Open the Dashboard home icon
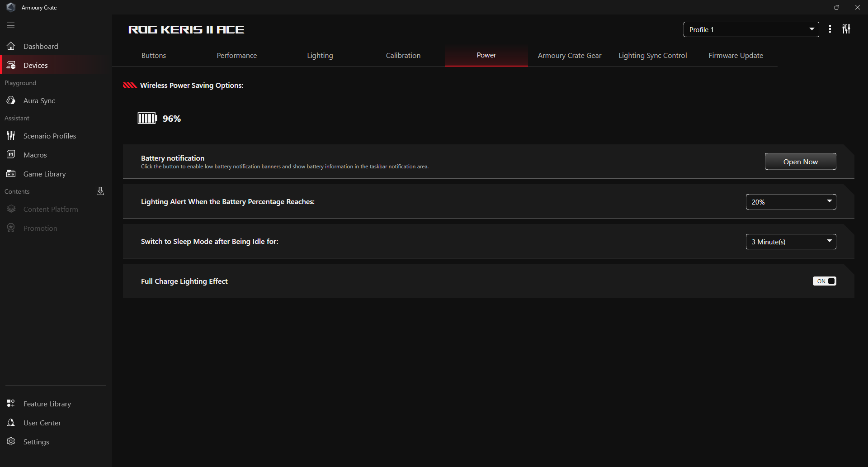This screenshot has height=467, width=868. [x=11, y=46]
